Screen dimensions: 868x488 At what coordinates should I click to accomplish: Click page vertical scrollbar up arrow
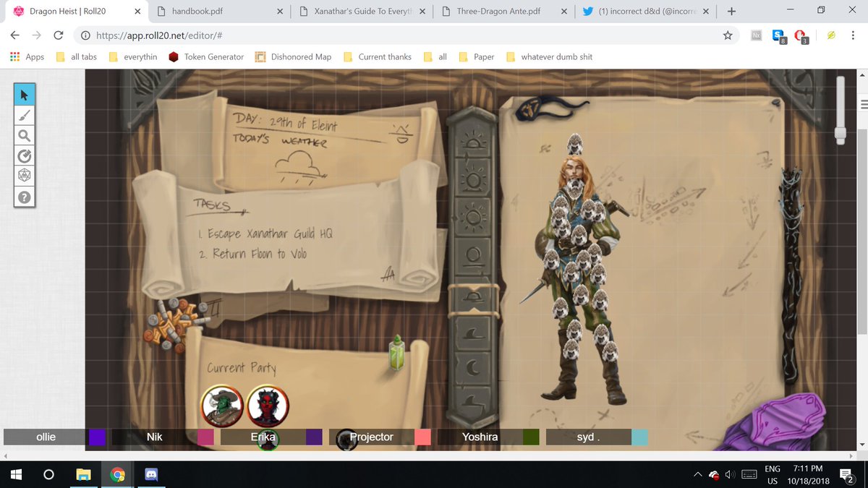coord(861,74)
